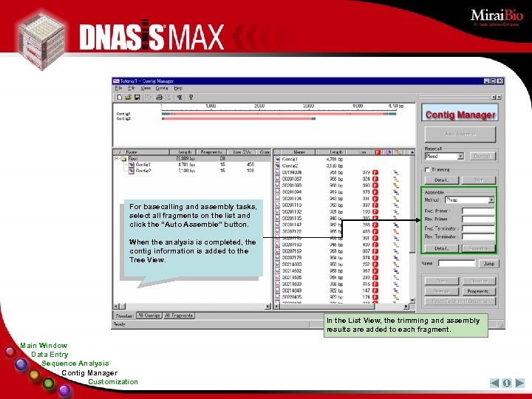Click the Contig2 pink bar in overview
Image resolution: width=532 pixels, height=399 pixels.
point(238,119)
